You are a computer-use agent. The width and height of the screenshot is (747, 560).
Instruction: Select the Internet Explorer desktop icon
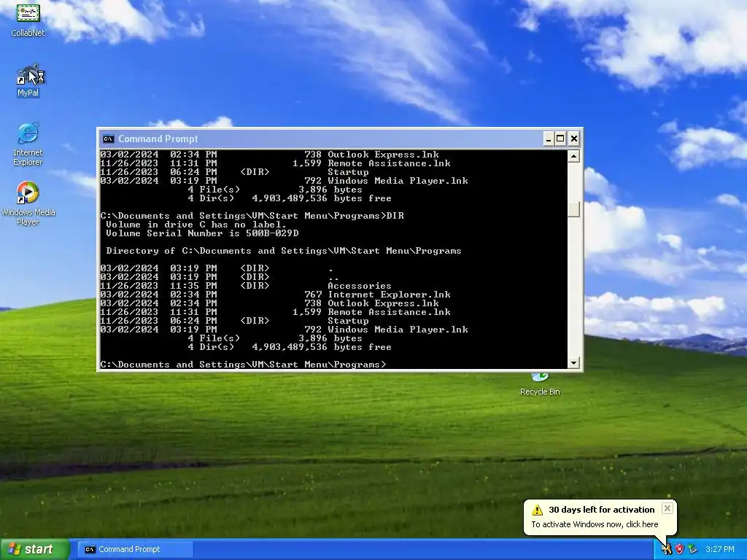coord(28,144)
